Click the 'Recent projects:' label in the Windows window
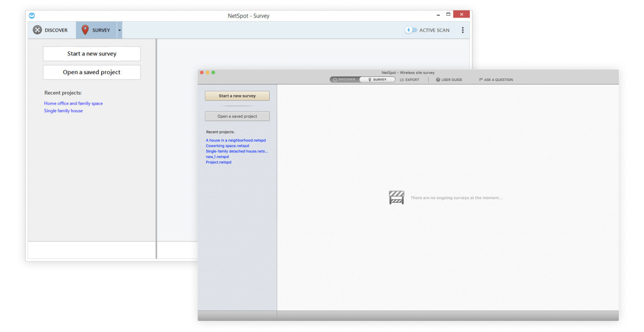 pos(63,93)
